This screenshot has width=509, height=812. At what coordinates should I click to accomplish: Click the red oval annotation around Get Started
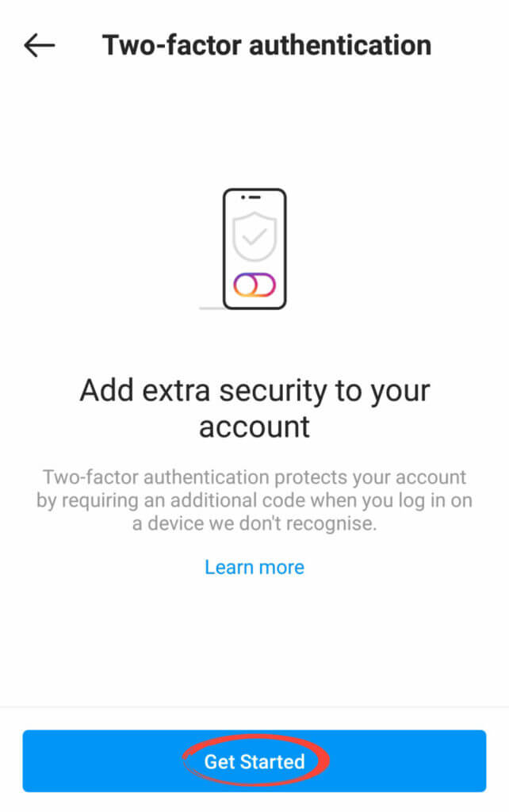[x=256, y=760]
